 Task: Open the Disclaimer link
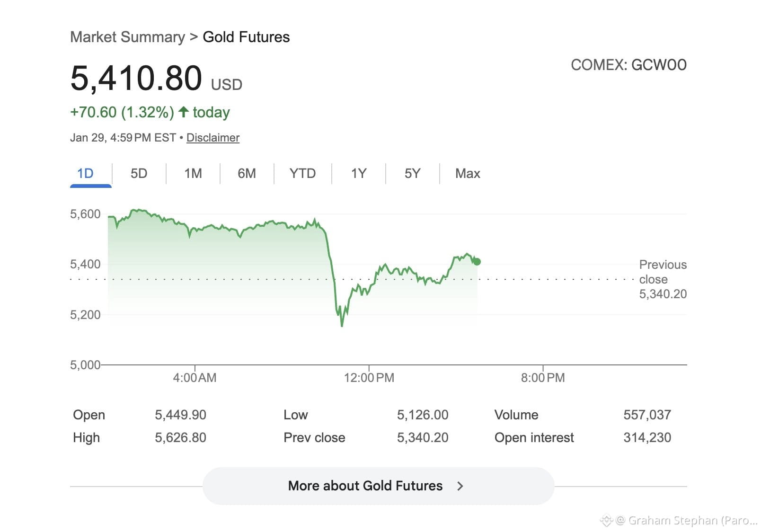click(213, 138)
